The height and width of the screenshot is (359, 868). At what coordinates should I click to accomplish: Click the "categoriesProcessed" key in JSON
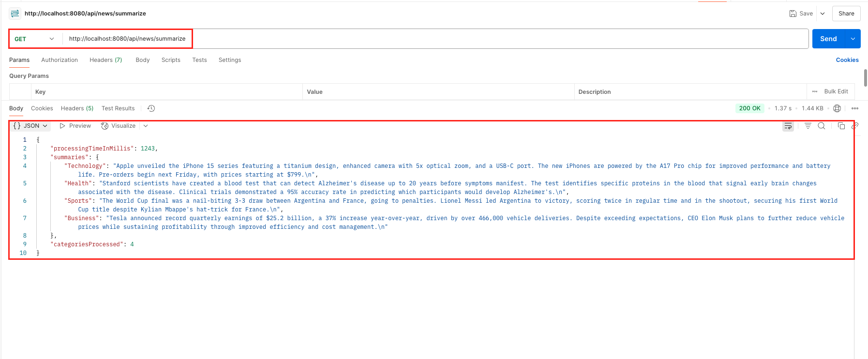coord(87,244)
